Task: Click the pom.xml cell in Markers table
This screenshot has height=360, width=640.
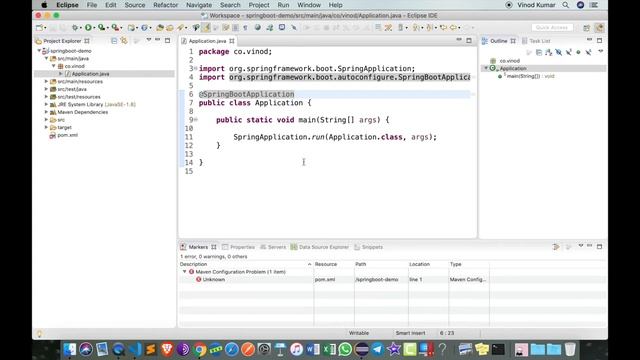Action: coord(325,280)
